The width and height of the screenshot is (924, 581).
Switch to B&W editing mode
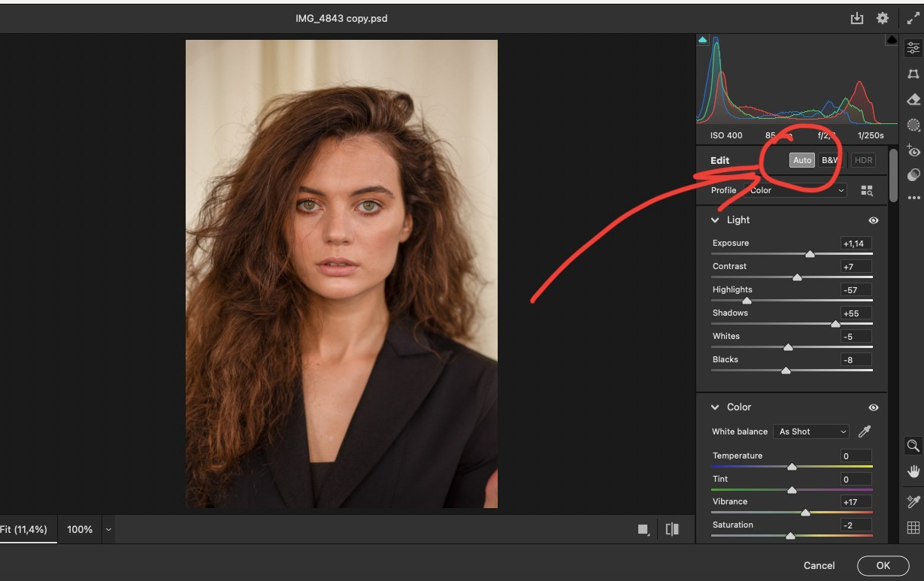coord(829,159)
